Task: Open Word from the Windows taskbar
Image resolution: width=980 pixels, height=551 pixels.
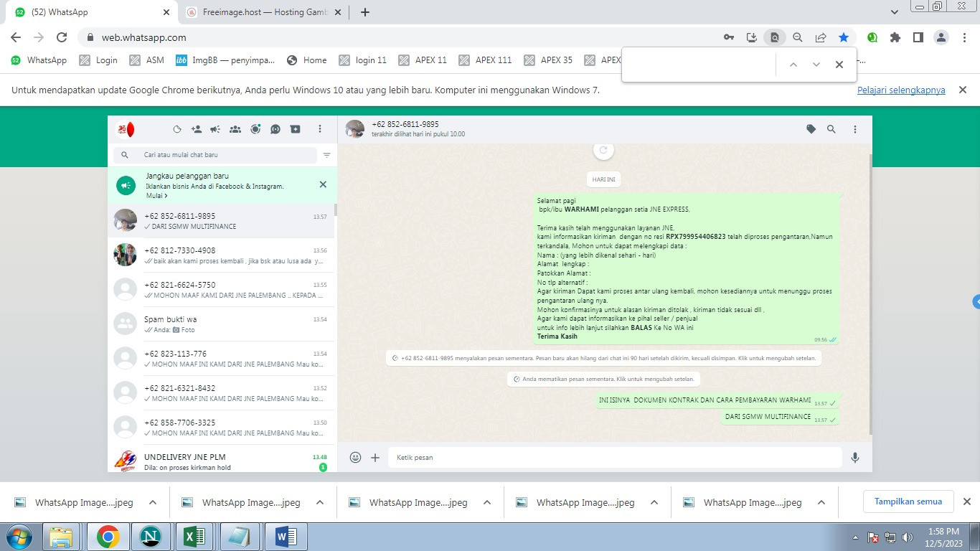Action: pos(285,537)
